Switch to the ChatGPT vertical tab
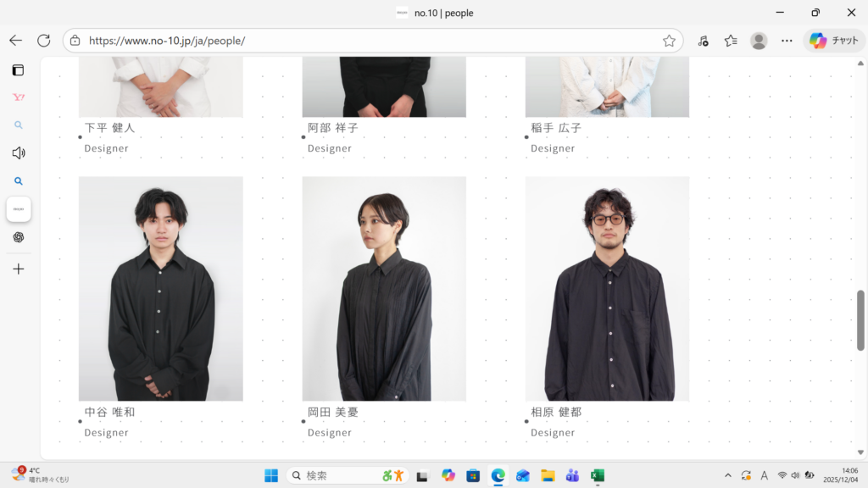The height and width of the screenshot is (488, 868). coord(19,237)
